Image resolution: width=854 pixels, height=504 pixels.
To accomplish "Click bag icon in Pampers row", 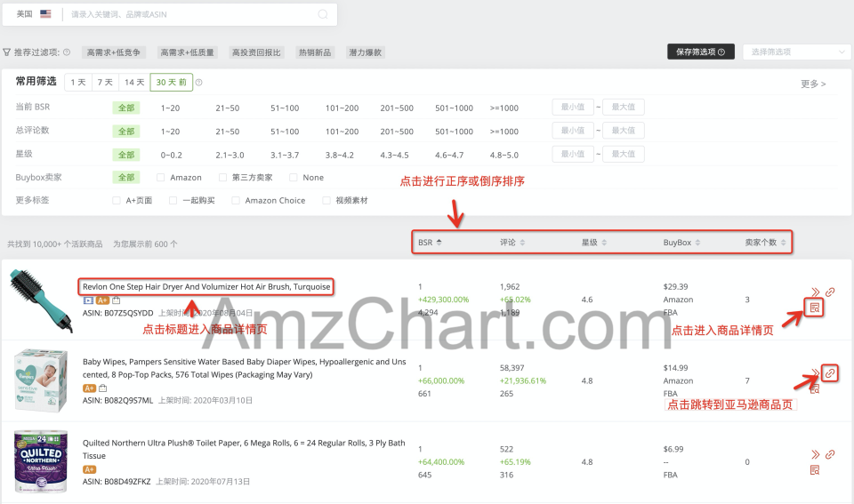I will pyautogui.click(x=103, y=388).
